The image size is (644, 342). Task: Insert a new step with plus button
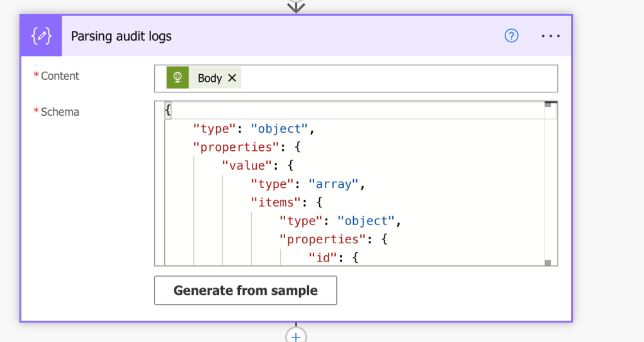pos(296,336)
